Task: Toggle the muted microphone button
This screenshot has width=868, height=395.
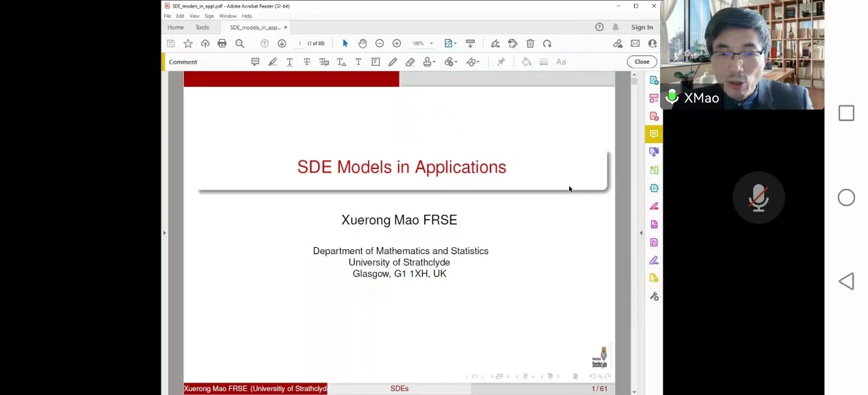Action: coord(758,198)
